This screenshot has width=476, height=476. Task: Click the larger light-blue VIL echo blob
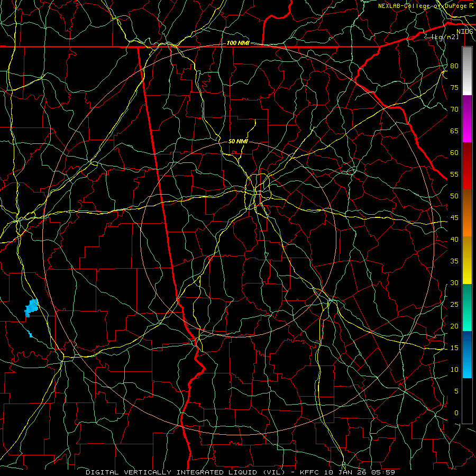[x=32, y=307]
